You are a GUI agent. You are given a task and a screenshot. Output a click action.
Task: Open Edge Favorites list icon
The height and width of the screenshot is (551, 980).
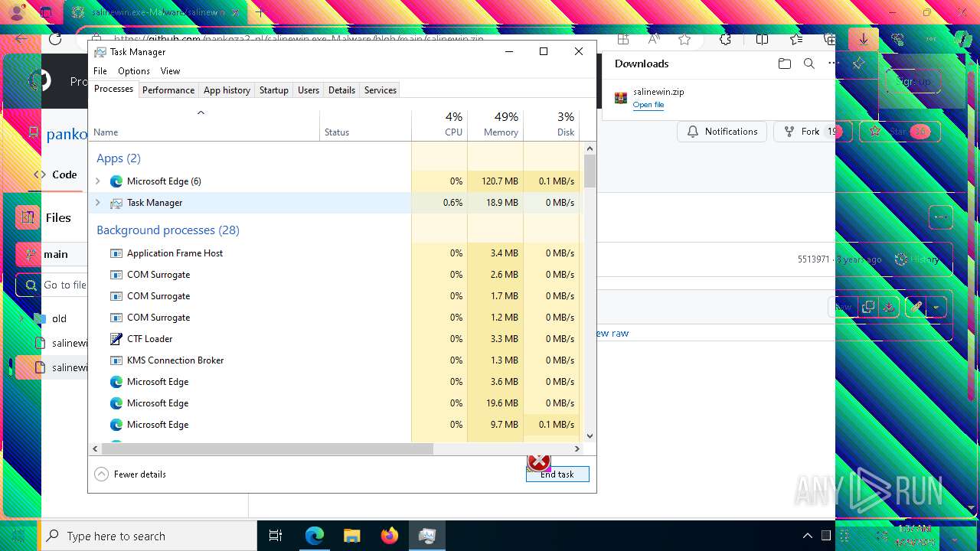pyautogui.click(x=796, y=39)
